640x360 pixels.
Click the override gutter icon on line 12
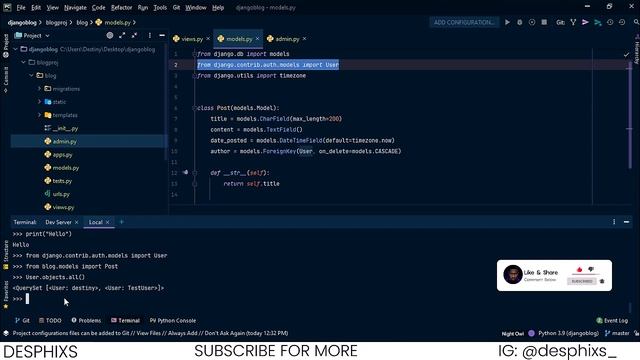(x=185, y=173)
